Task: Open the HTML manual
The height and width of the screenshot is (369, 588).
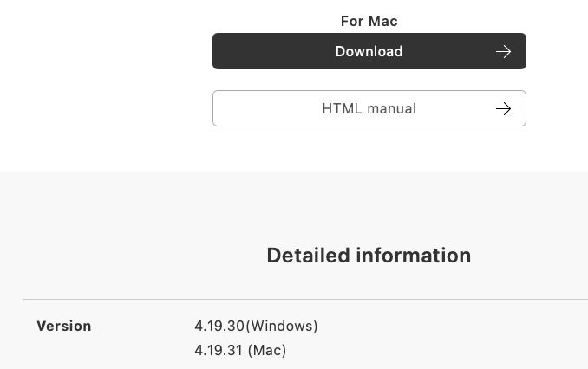Action: point(369,109)
